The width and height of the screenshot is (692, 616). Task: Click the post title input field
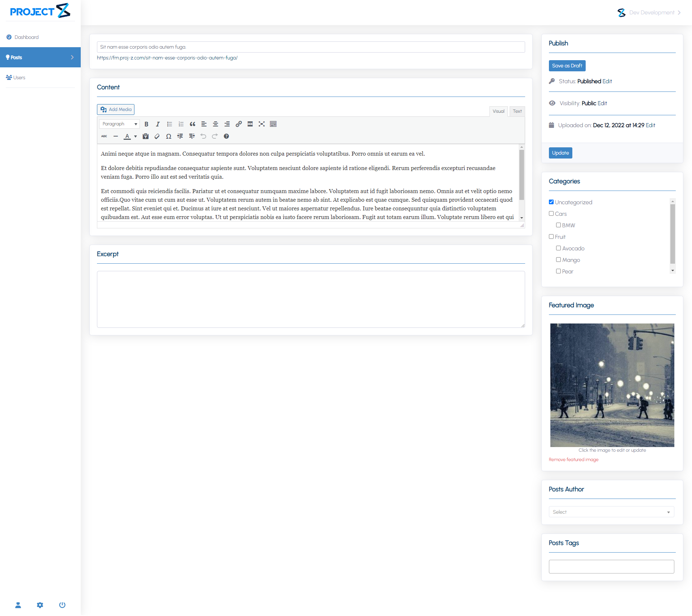(x=311, y=47)
